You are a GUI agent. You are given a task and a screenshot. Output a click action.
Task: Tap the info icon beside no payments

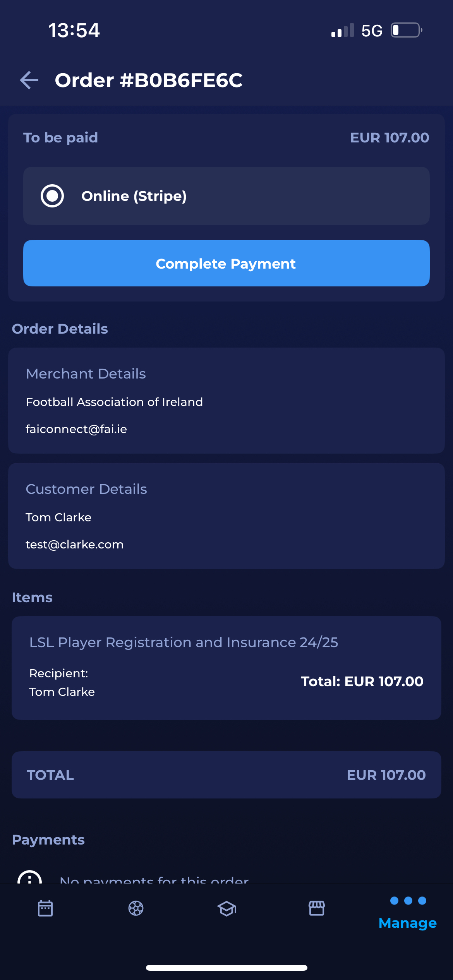pos(30,878)
